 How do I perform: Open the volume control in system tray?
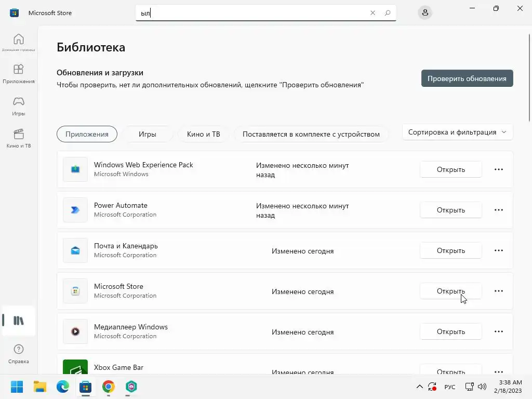482,387
